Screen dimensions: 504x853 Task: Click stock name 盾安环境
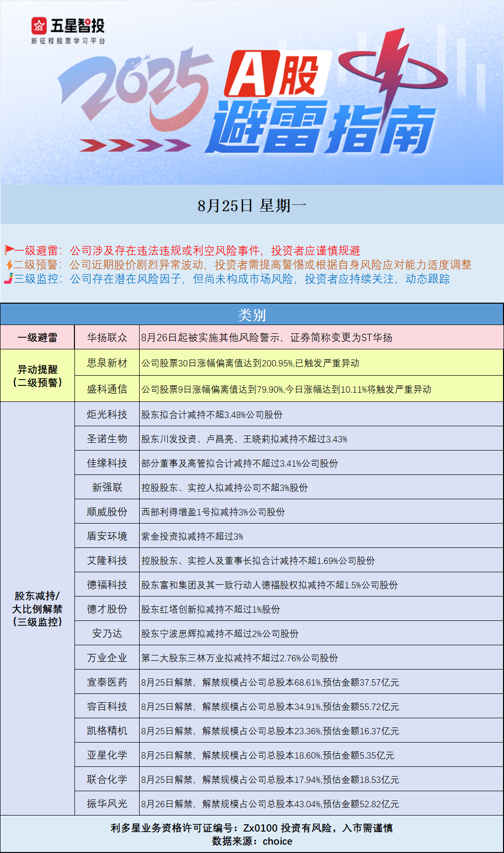(x=107, y=536)
